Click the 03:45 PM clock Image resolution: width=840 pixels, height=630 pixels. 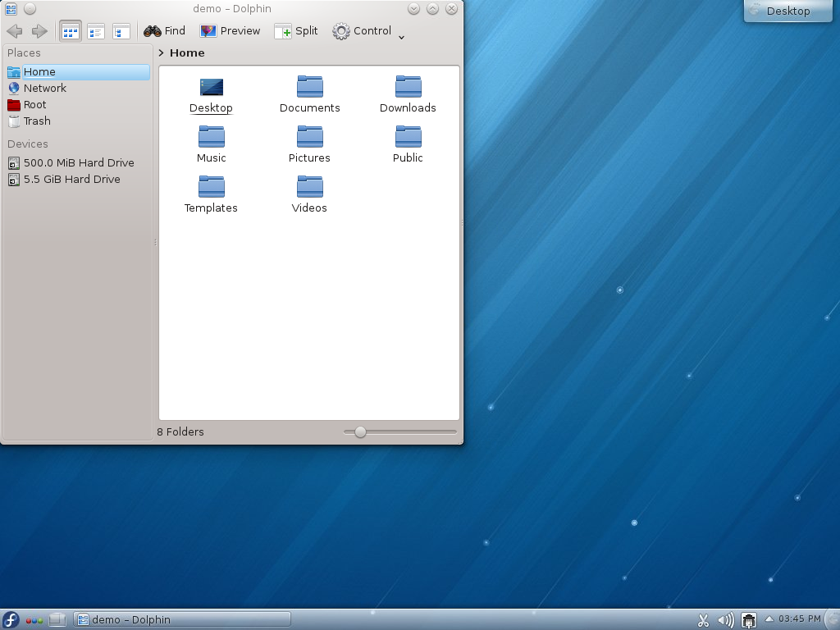[799, 619]
